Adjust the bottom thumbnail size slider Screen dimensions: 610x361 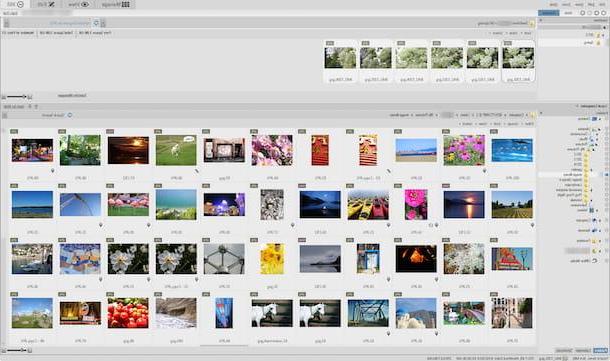click(16, 350)
